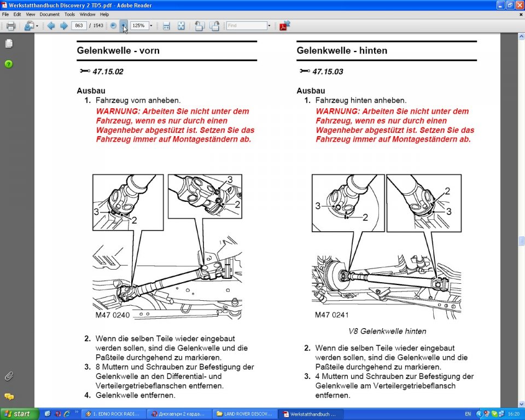Screen dimensions: 525x420
Task: Go to previous page arrow
Action: (x=51, y=26)
